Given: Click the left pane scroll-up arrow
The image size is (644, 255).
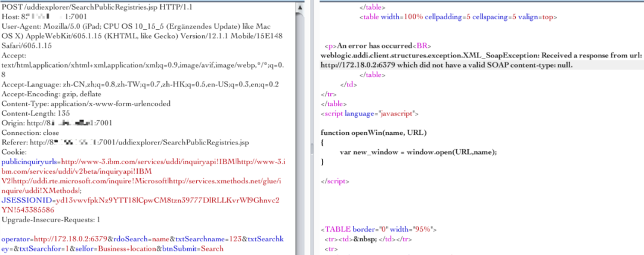Looking at the screenshot, I should pos(299,5).
